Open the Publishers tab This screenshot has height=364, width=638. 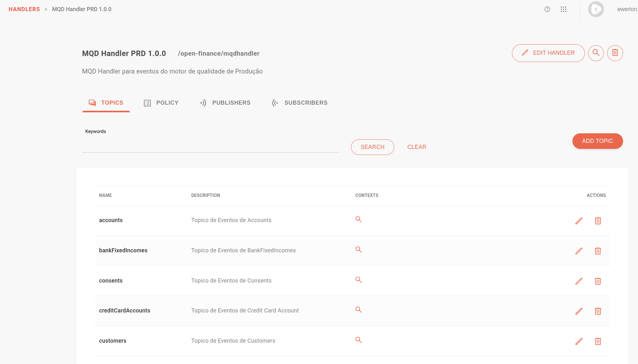pyautogui.click(x=225, y=103)
